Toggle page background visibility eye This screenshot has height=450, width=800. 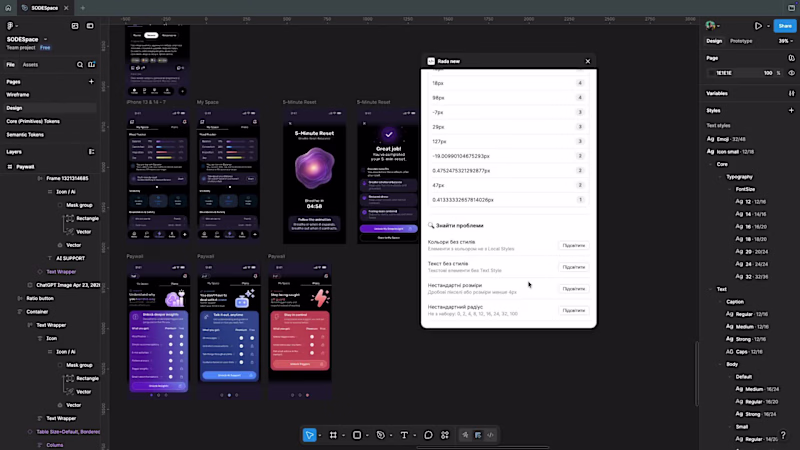click(791, 73)
